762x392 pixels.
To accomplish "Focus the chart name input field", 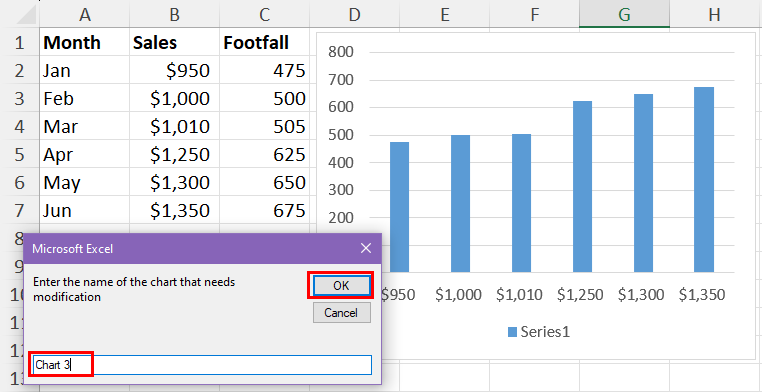I will click(202, 365).
